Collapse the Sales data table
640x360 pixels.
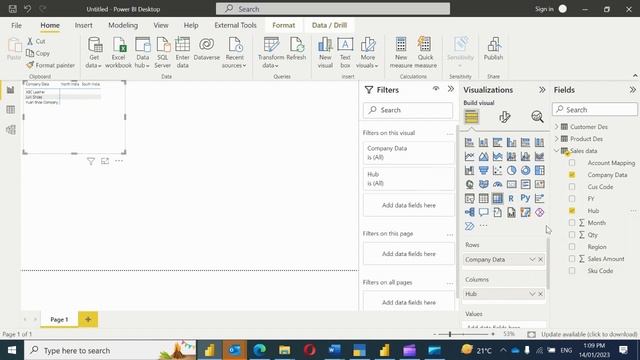pos(556,151)
